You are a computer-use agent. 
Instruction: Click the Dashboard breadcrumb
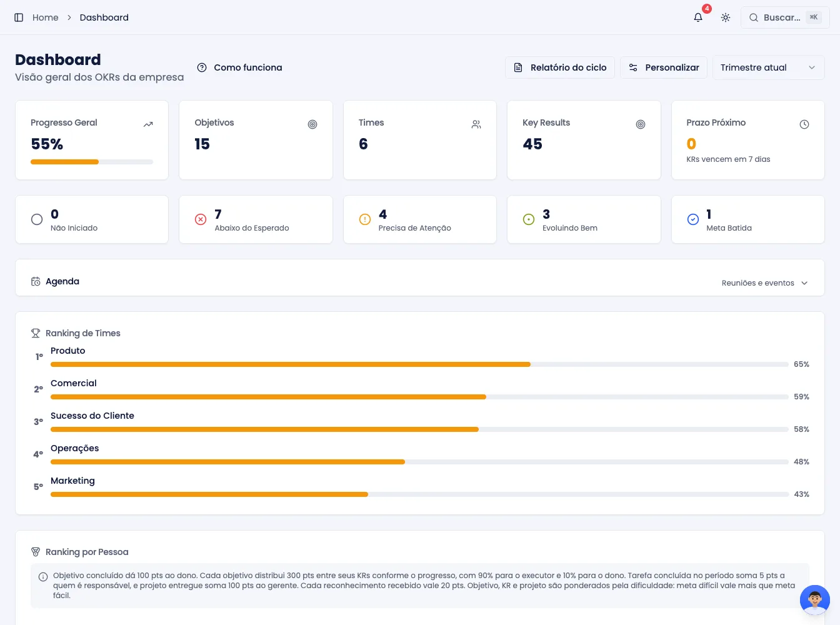(104, 17)
